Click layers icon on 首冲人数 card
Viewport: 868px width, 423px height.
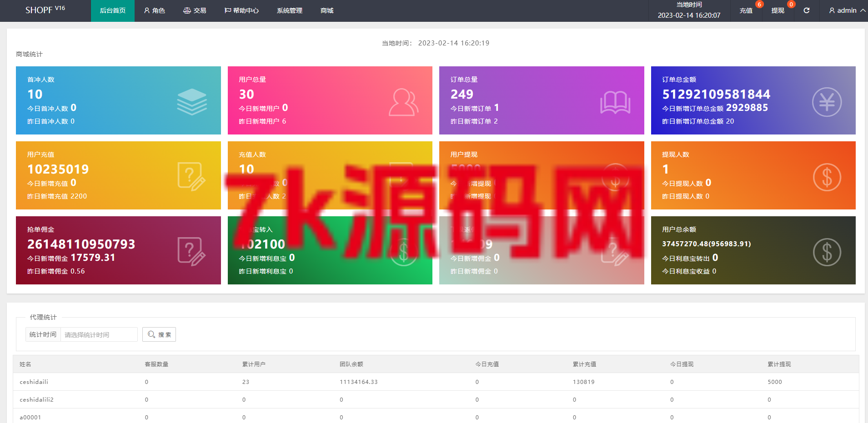tap(191, 102)
